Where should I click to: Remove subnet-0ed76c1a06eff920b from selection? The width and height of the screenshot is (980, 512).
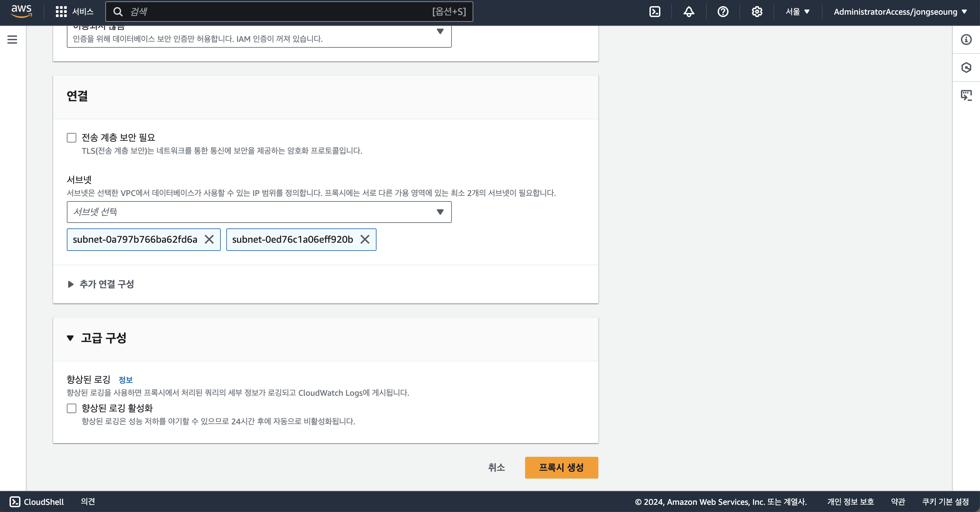click(365, 239)
